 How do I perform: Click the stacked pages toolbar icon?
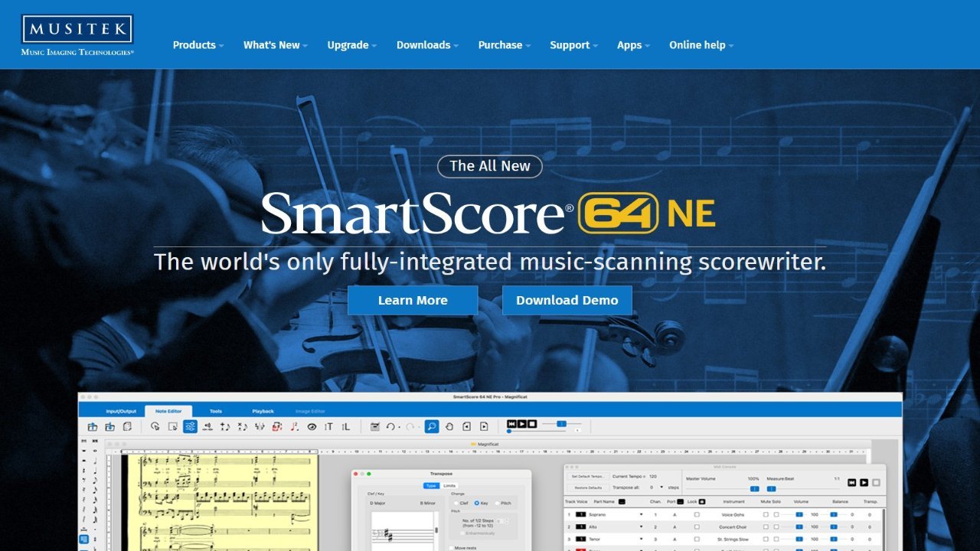127,426
